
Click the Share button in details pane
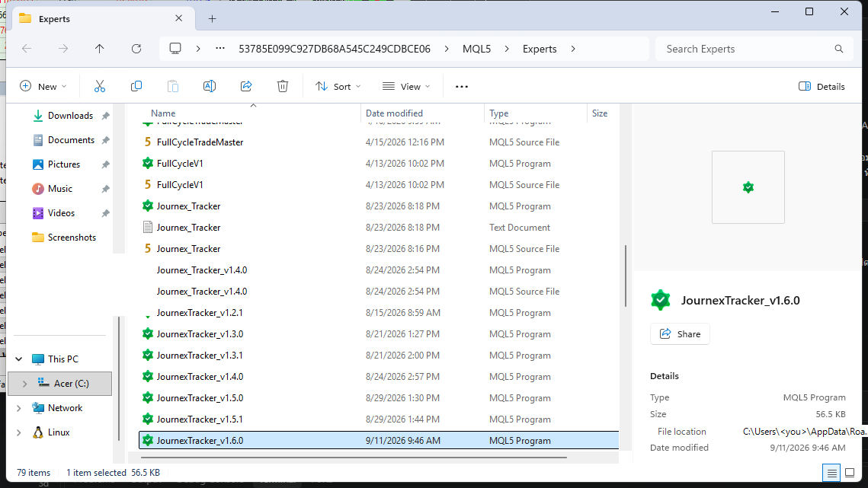(680, 333)
